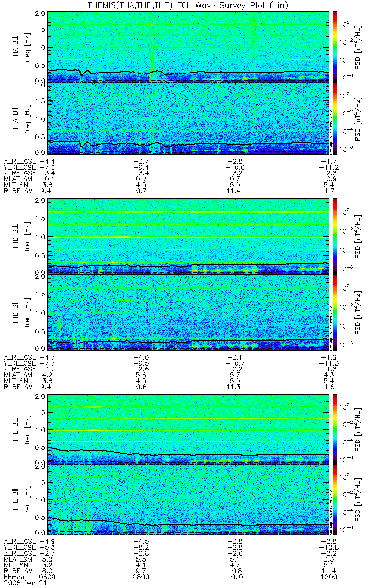Click the MLAT_SM value -0.1
Image resolution: width=368 pixels, height=588 pixels.
click(47, 180)
